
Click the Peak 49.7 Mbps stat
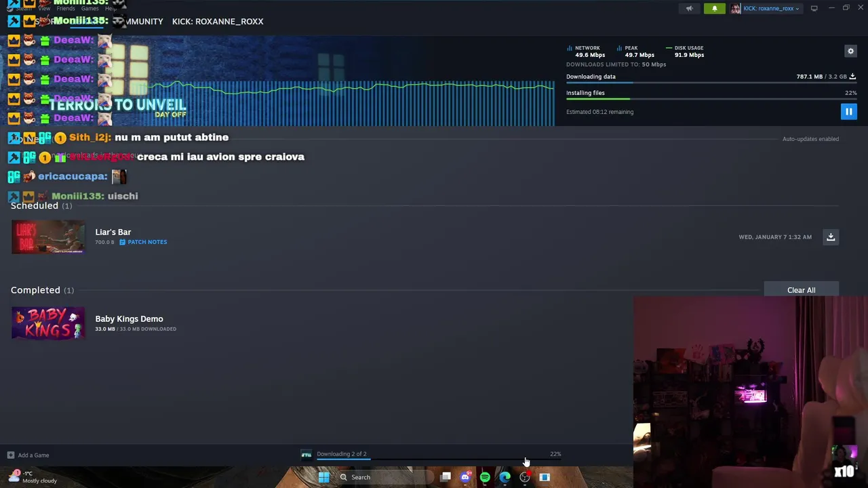tap(635, 52)
